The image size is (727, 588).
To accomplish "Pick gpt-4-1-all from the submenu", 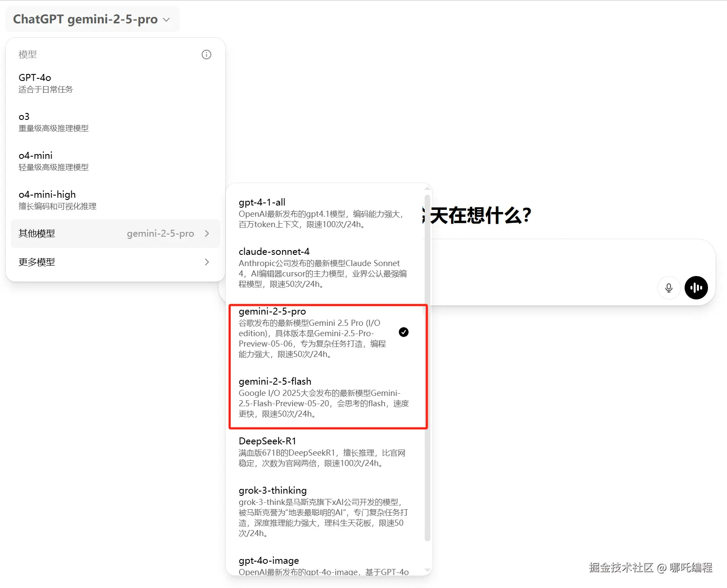I will click(325, 213).
